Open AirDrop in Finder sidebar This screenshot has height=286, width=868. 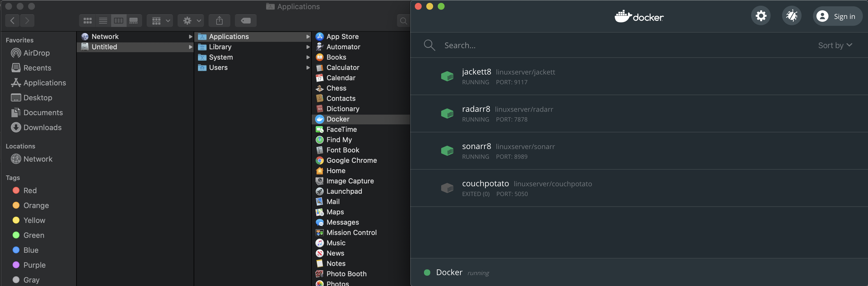click(30, 53)
